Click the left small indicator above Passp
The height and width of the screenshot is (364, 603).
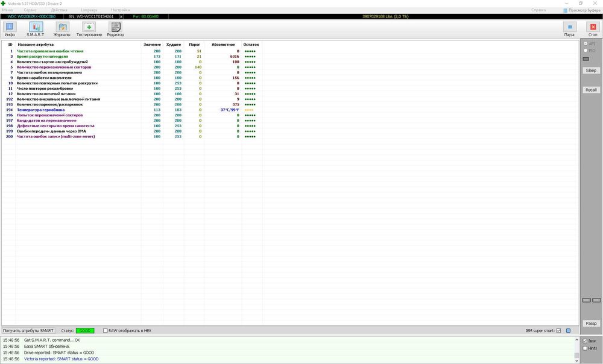586,300
